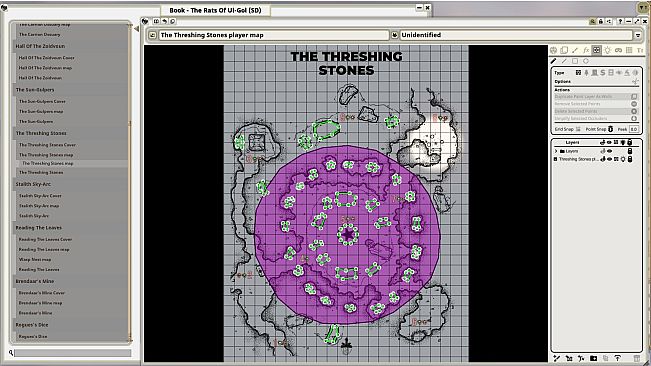This screenshot has width=651, height=366.
Task: Open the image header menu dropdown
Action: [638, 35]
